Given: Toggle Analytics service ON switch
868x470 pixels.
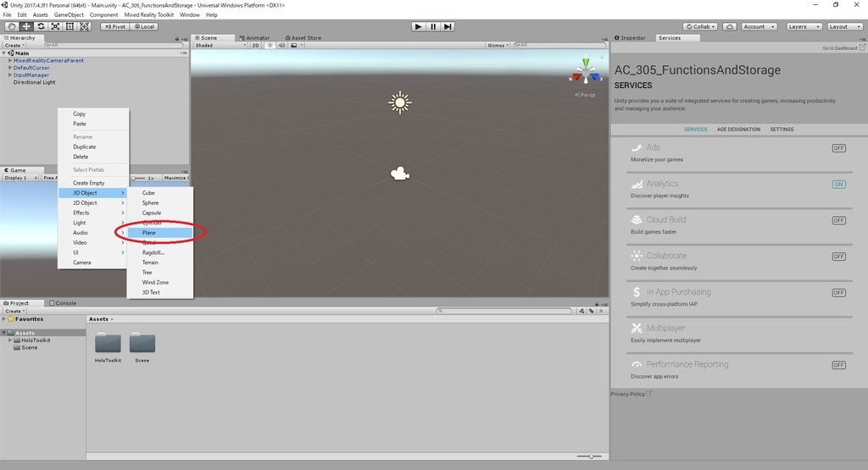Looking at the screenshot, I should [838, 184].
